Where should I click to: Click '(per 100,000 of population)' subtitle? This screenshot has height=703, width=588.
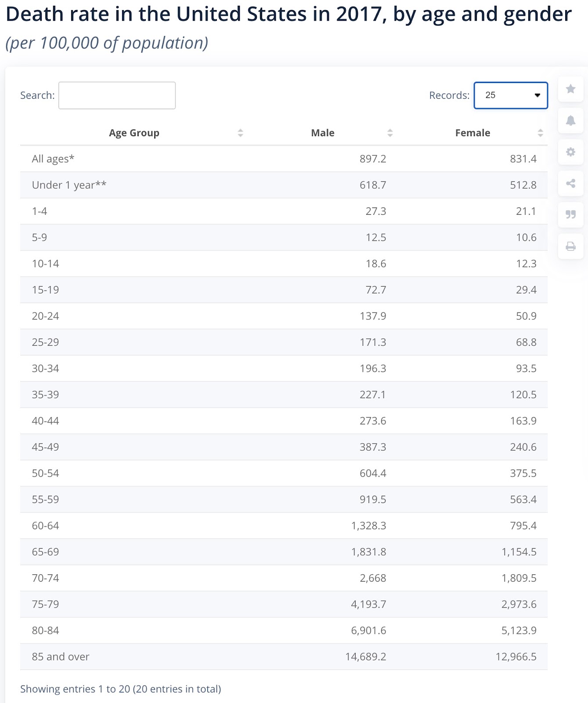(x=107, y=43)
